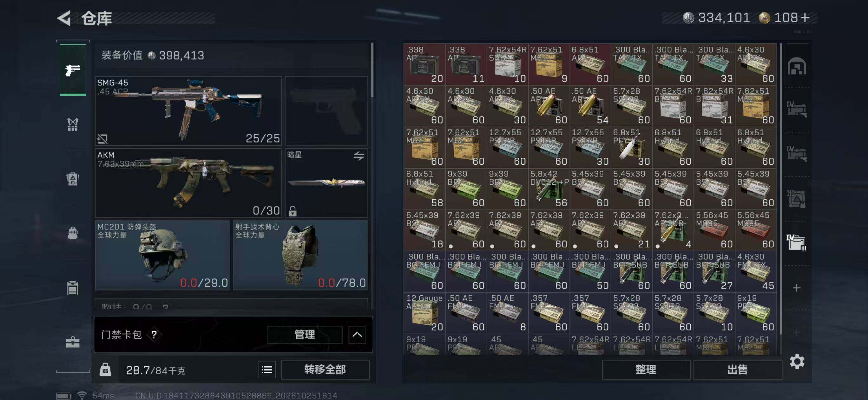868x400 pixels.
Task: Click the no-attachment icon on SMG-45 slot
Action: 102,139
